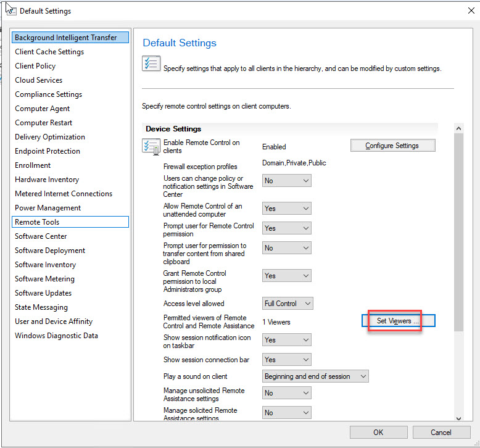Screen dimensions: 480x448
Task: Click the Configure Settings button
Action: (x=392, y=146)
